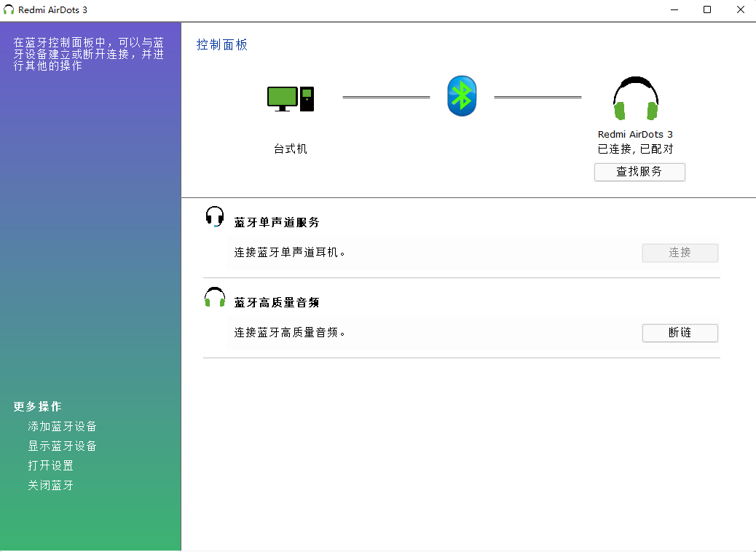Viewport: 756px width, 552px height.
Task: Click the sidebar Bluetooth panel description text
Action: coord(89,54)
